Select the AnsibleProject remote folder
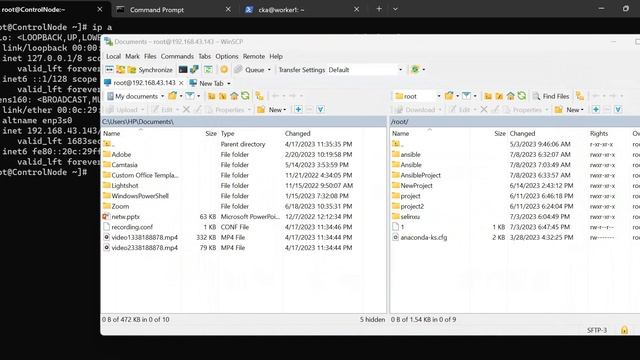 420,175
